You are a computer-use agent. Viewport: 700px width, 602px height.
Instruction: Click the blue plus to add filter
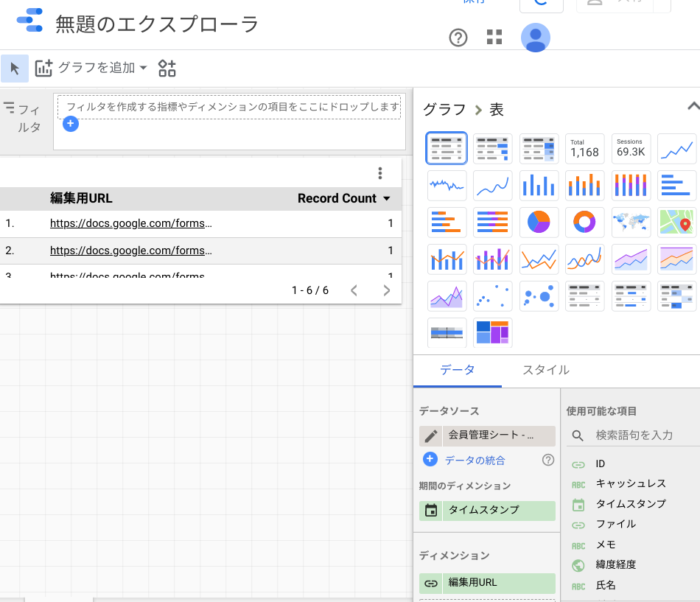(71, 124)
